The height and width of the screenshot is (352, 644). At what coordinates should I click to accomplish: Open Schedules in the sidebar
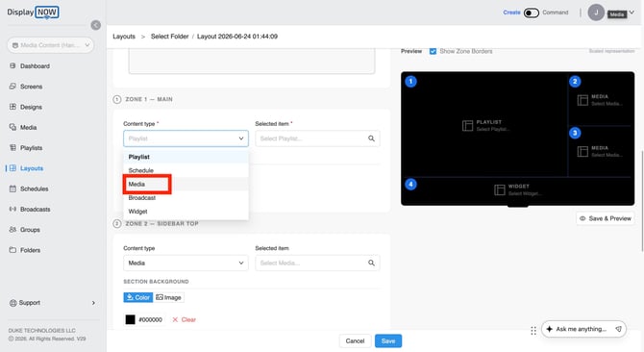click(x=34, y=189)
